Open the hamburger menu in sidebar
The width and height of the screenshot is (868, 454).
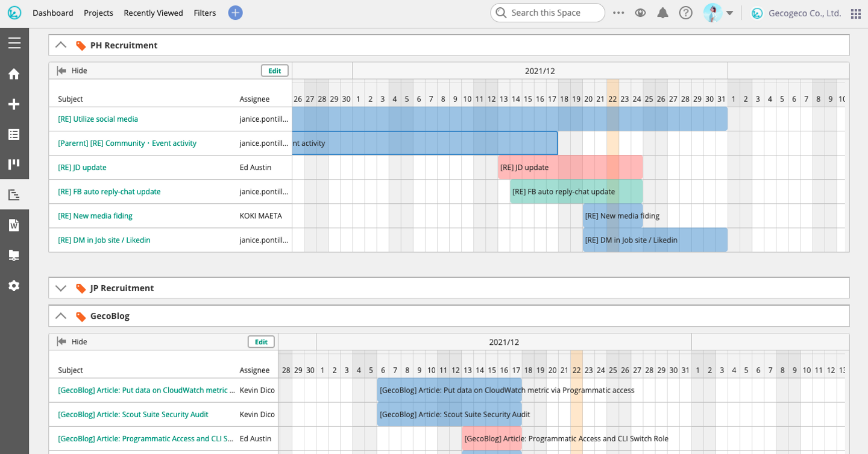[14, 43]
